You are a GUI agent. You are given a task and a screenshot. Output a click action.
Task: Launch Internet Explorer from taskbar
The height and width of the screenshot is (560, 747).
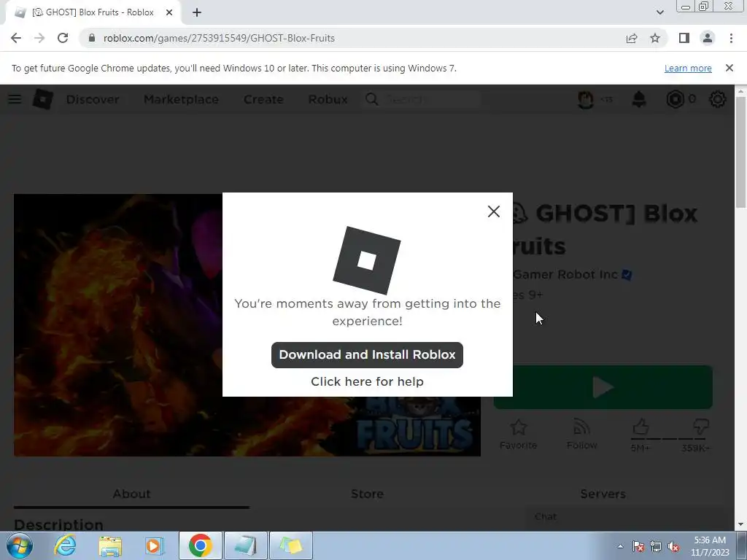64,545
